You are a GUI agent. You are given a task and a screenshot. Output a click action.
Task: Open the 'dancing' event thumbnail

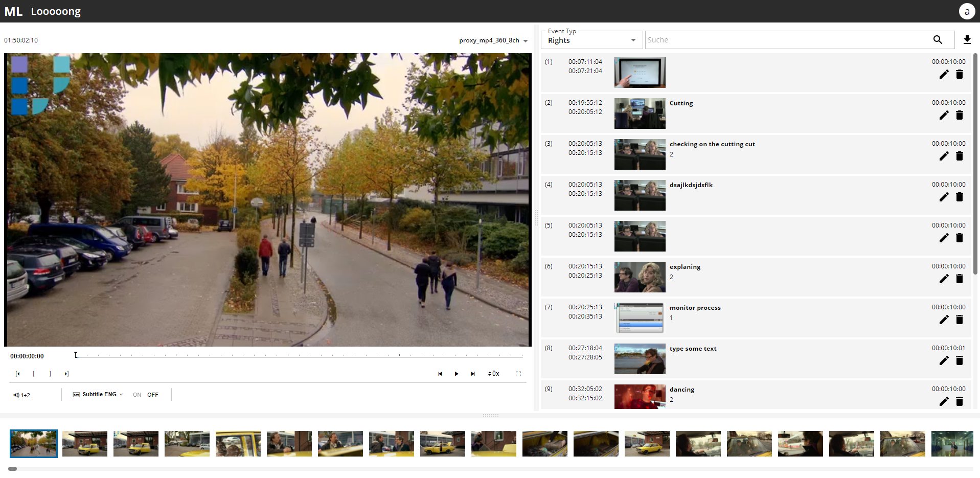pos(640,397)
